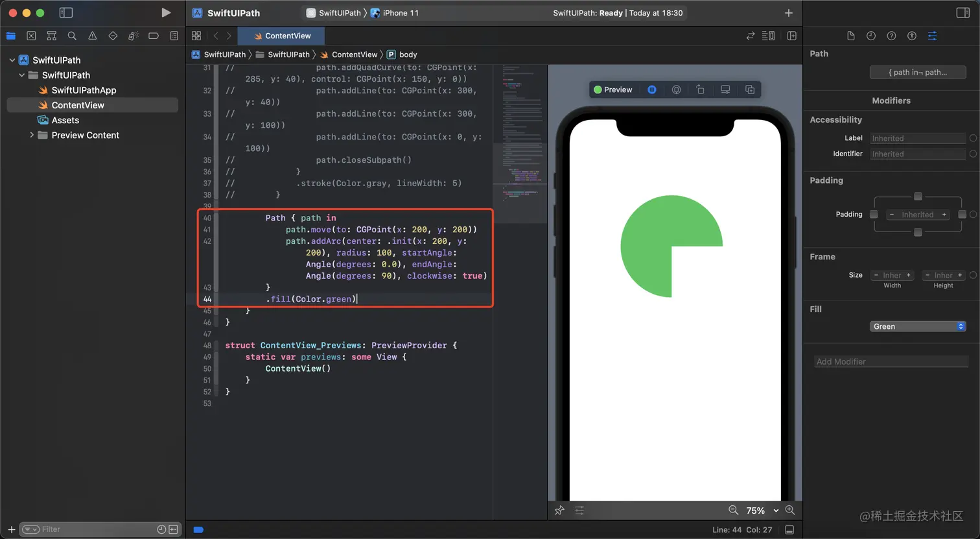Zoom in the canvas

(790, 510)
